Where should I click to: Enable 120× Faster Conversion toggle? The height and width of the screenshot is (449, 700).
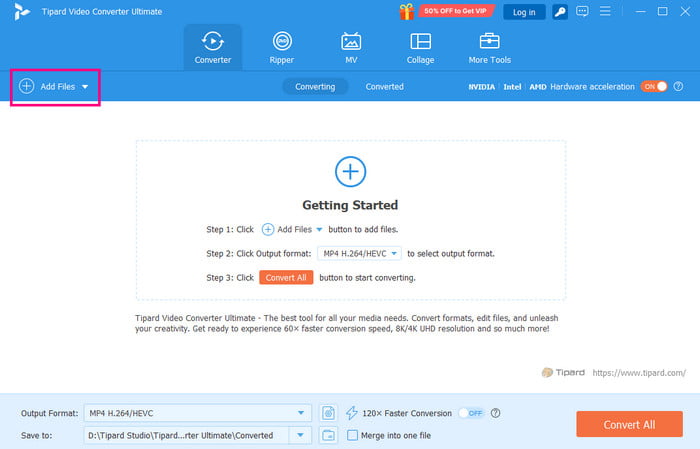tap(471, 413)
